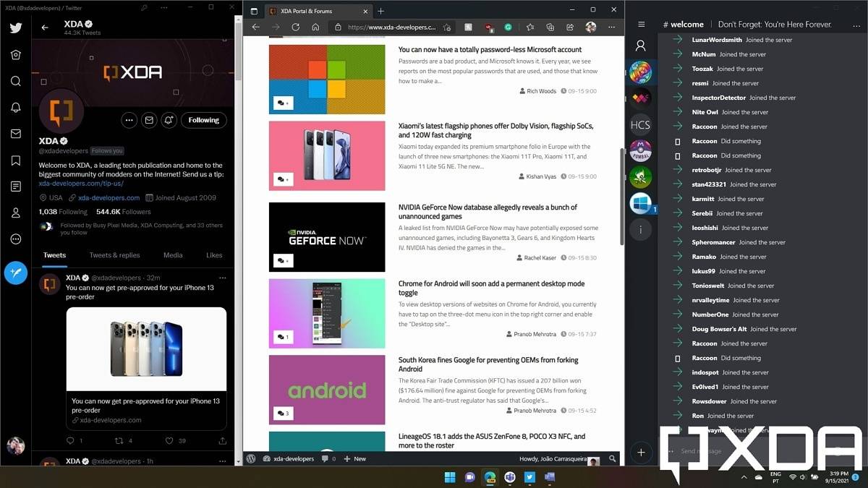Open Twitter Home from the sidebar
Screen dimensions: 868x488
click(x=15, y=54)
